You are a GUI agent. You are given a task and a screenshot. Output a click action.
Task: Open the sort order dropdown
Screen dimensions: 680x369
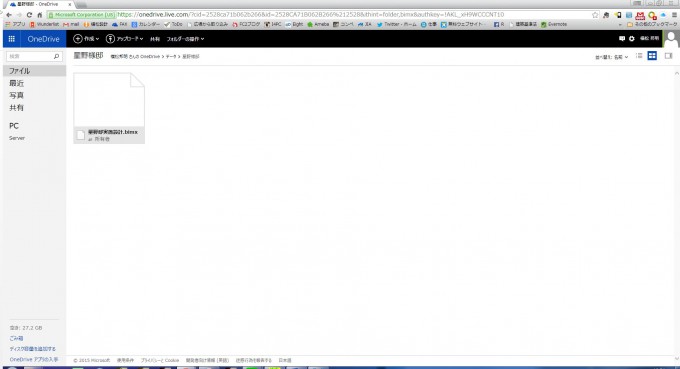click(x=611, y=57)
